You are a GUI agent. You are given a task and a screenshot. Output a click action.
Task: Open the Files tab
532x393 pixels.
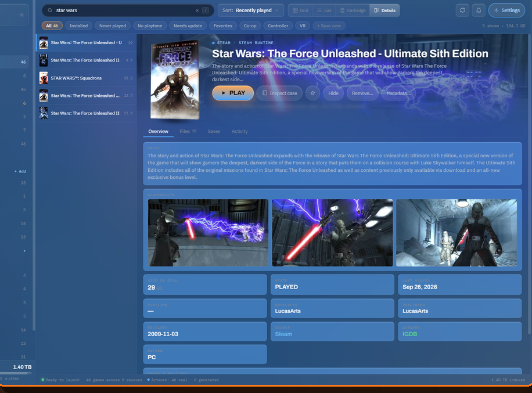(188, 132)
